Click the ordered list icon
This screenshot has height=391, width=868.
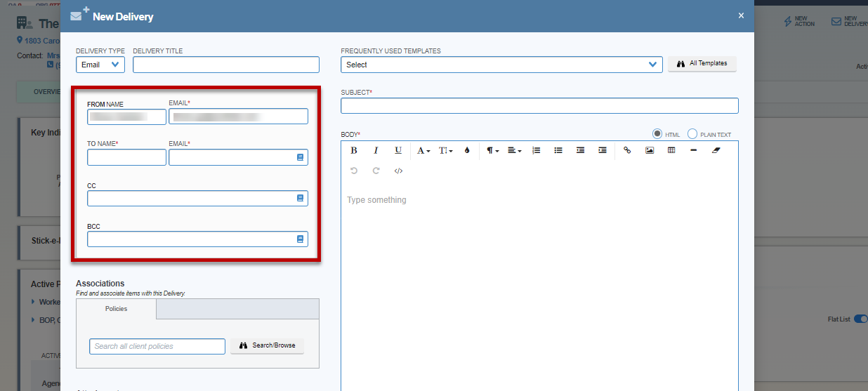pyautogui.click(x=536, y=150)
